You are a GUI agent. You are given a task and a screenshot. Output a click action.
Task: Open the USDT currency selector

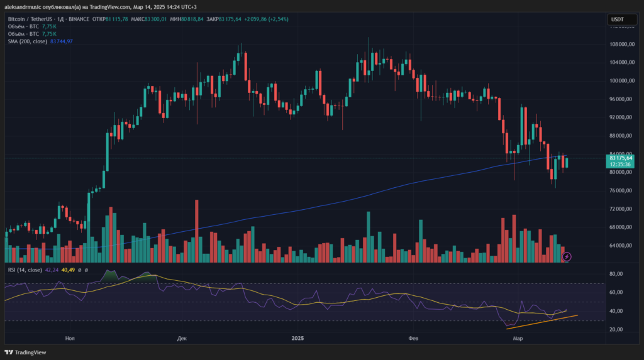tap(617, 20)
